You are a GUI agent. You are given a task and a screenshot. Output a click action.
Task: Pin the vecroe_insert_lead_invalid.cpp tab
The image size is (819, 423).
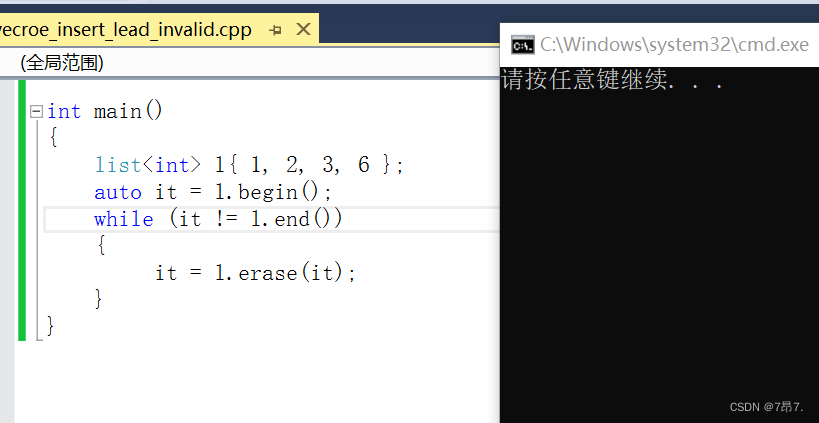tap(275, 31)
